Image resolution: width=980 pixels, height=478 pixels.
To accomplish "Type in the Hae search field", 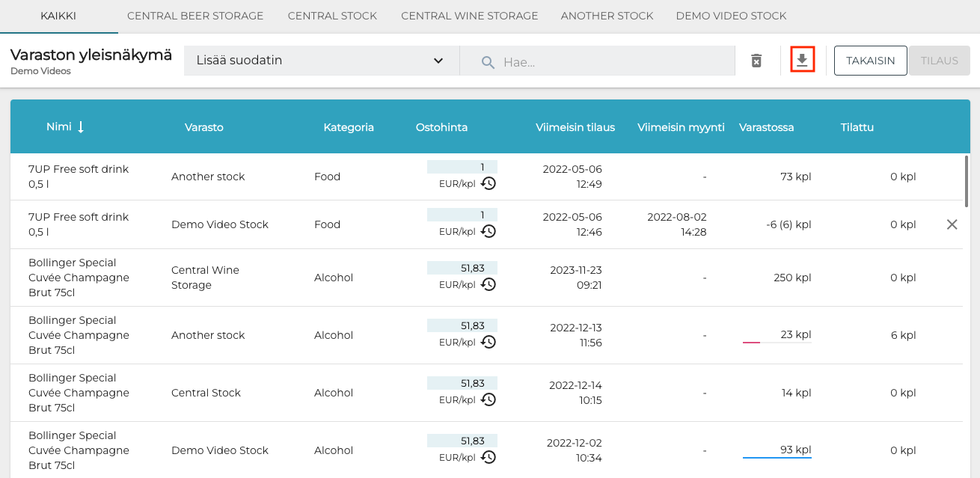I will pyautogui.click(x=613, y=61).
